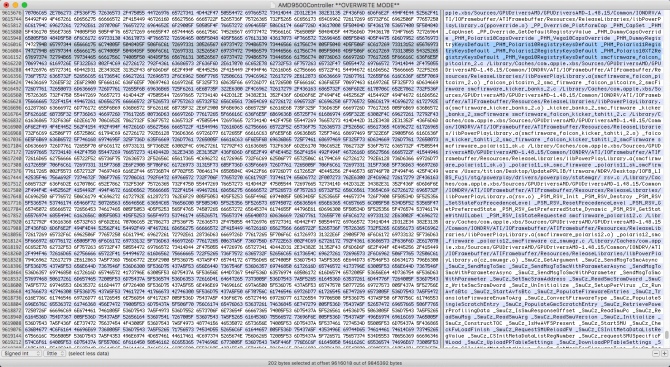Click the divider between hex and text columns

tap(441, 179)
